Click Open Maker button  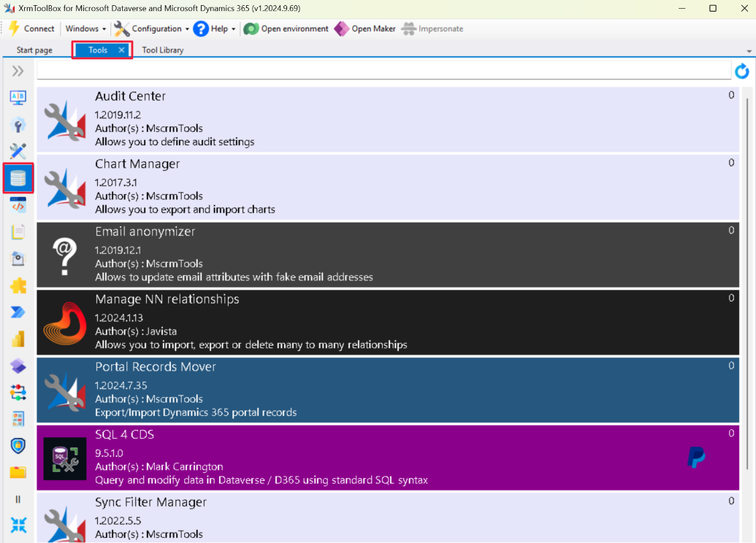tap(365, 29)
